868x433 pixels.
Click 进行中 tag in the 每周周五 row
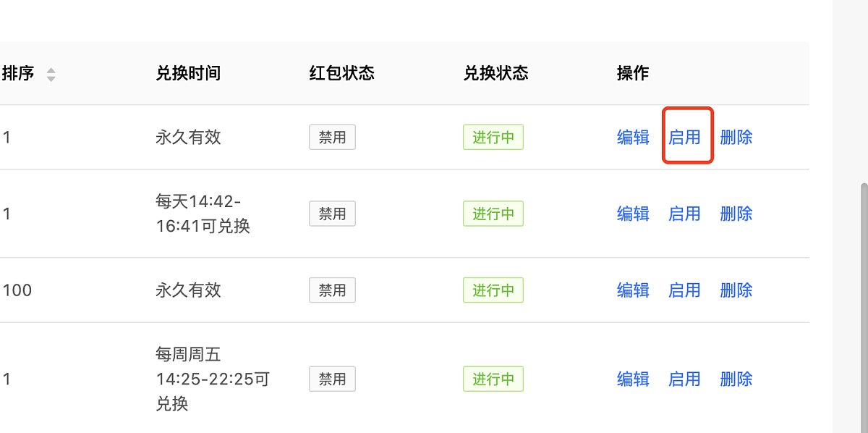[x=493, y=379]
